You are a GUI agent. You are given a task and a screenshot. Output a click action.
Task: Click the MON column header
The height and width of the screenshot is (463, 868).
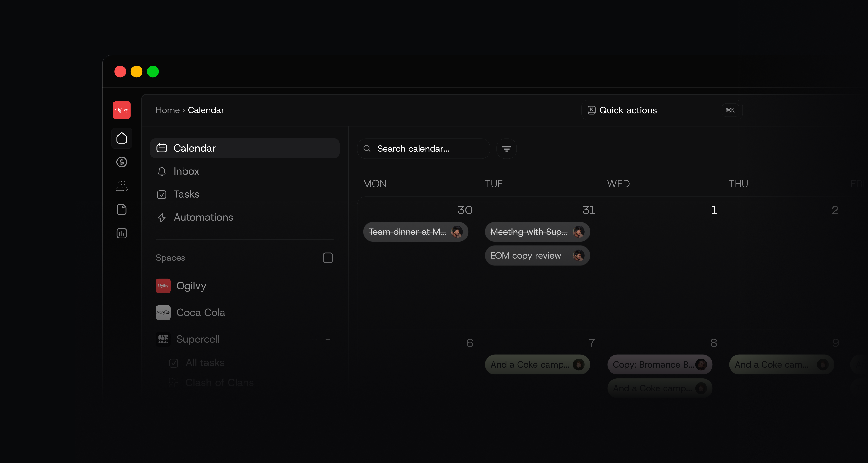tap(374, 184)
